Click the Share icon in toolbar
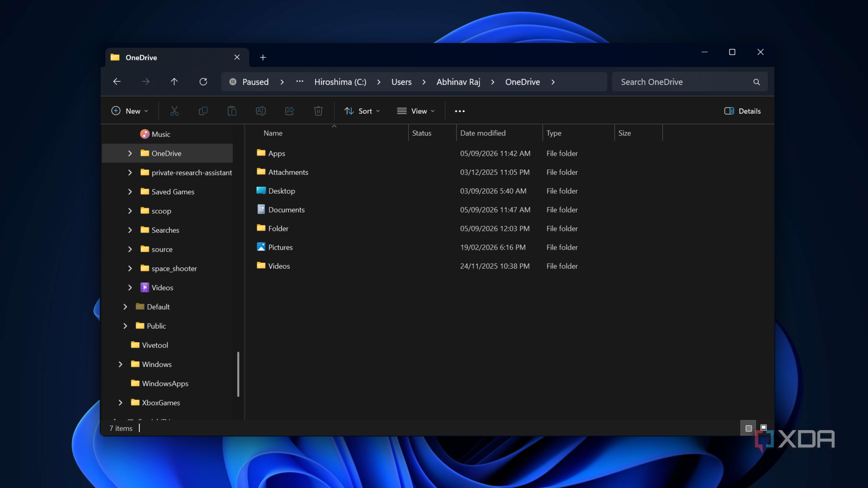The width and height of the screenshot is (868, 488). [x=289, y=111]
